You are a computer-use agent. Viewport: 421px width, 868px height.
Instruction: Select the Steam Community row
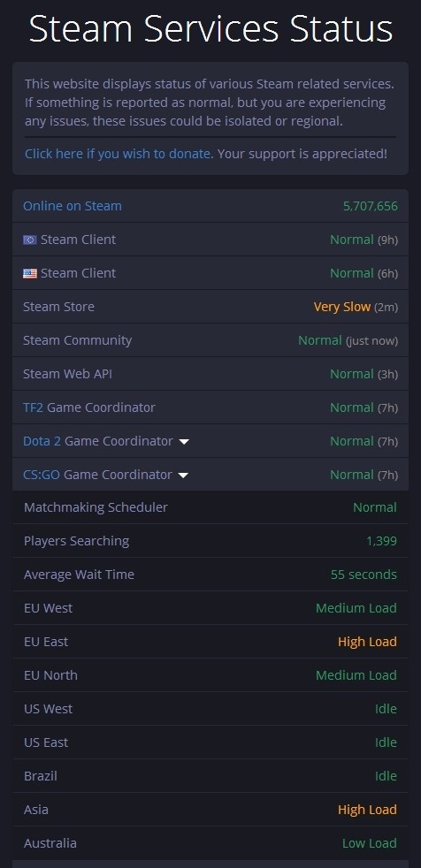tap(210, 340)
